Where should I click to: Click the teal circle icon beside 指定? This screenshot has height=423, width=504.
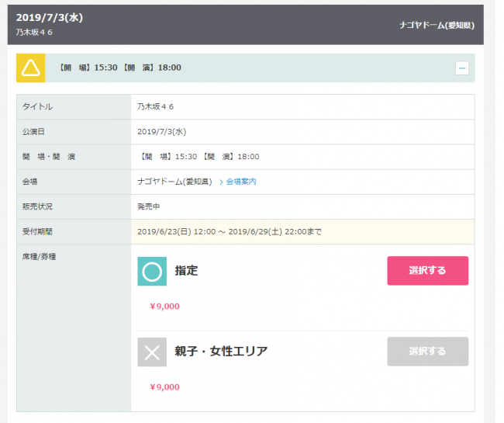[152, 271]
